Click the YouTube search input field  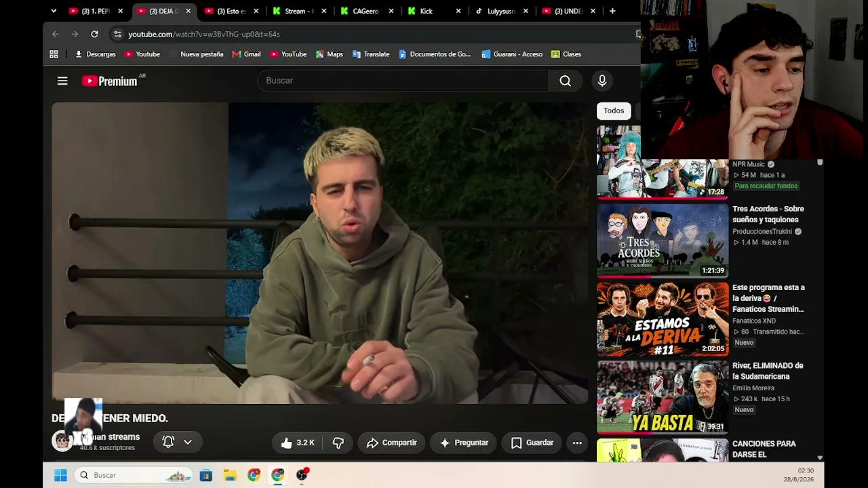point(403,81)
